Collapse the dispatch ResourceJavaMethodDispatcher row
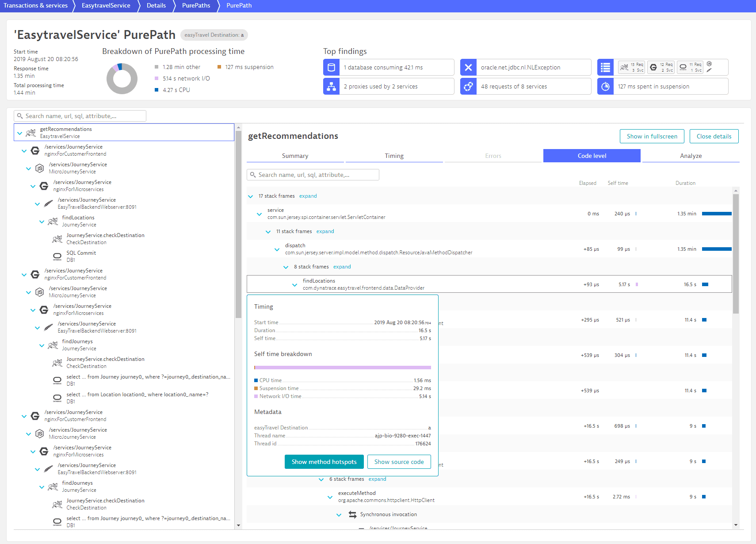Screen dimensions: 756x544 coord(277,249)
